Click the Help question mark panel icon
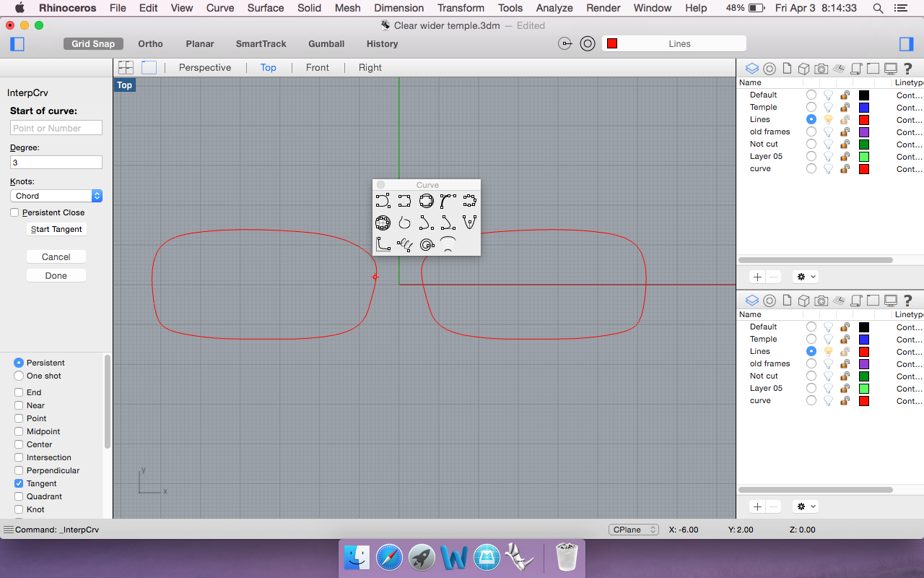 907,68
